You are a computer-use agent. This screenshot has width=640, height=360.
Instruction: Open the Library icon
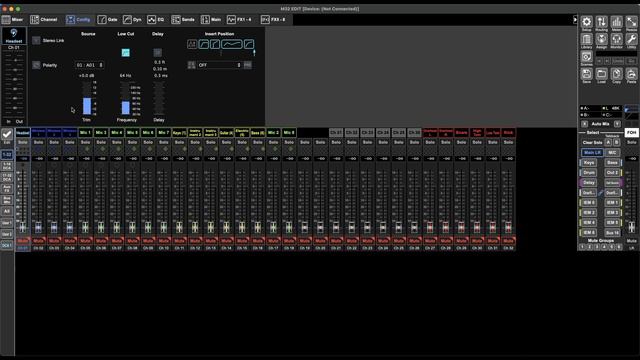tap(587, 39)
